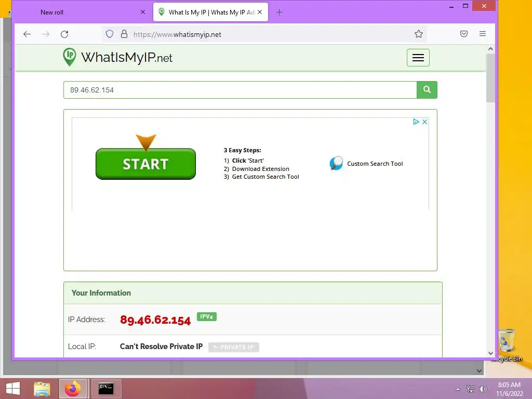Click the address bar URL
This screenshot has width=532, height=399.
(x=177, y=34)
